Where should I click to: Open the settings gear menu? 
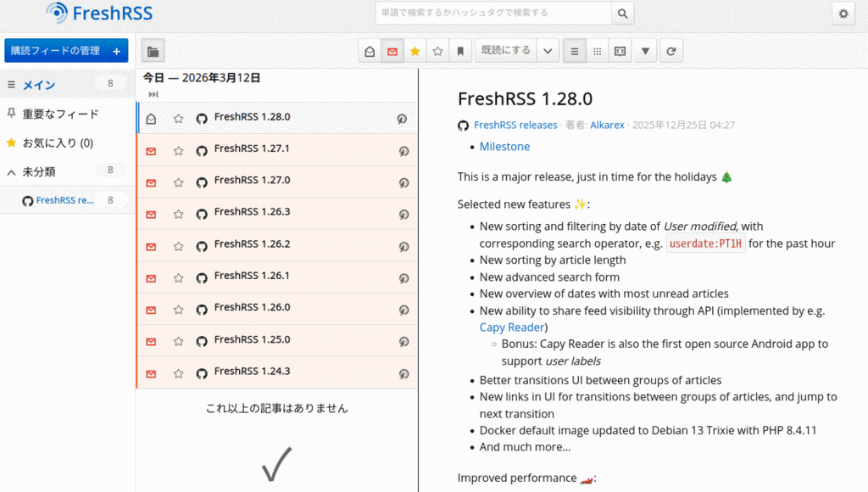(843, 14)
